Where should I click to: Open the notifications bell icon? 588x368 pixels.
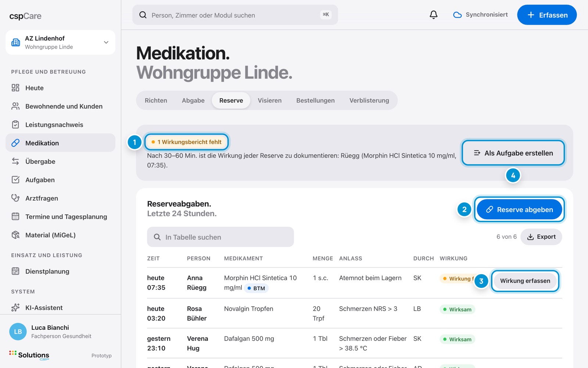[x=434, y=15]
